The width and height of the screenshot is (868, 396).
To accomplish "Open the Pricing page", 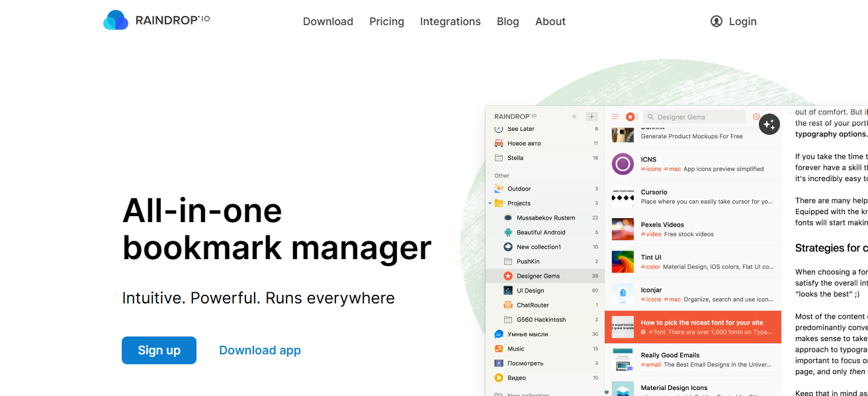I will (x=387, y=21).
